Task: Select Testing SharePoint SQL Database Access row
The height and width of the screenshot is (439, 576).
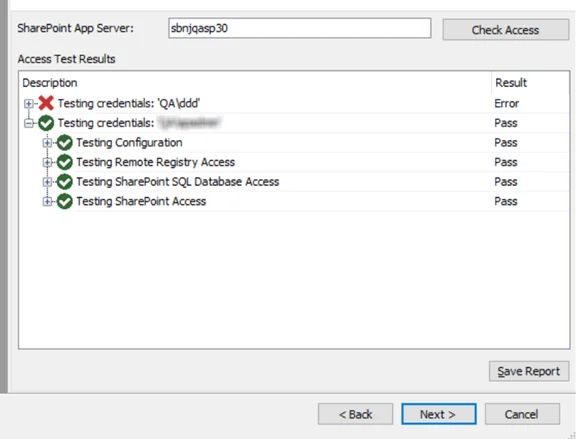Action: point(178,182)
